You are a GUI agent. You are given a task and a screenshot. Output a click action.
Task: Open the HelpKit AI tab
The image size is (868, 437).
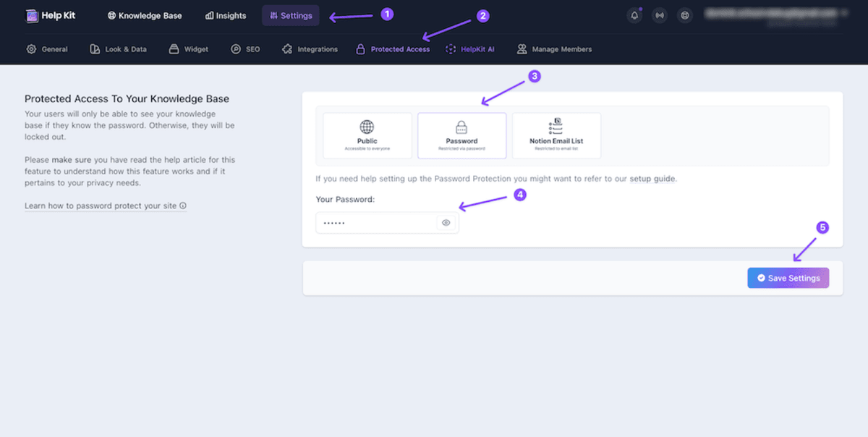tap(470, 49)
